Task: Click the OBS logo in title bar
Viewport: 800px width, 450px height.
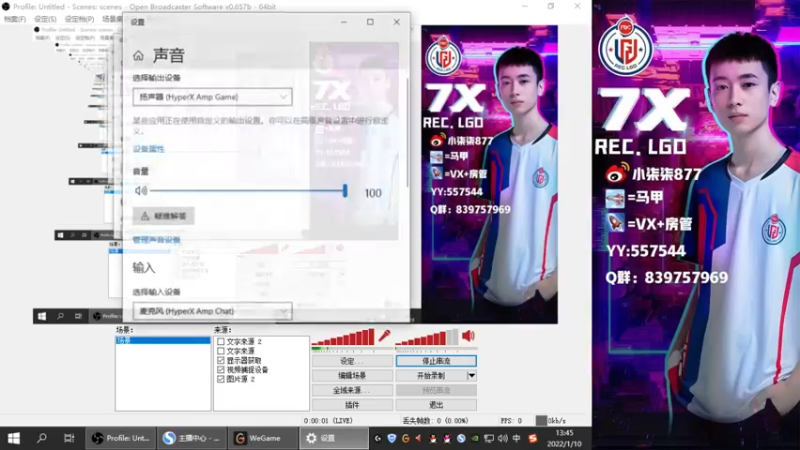Action: (x=6, y=7)
